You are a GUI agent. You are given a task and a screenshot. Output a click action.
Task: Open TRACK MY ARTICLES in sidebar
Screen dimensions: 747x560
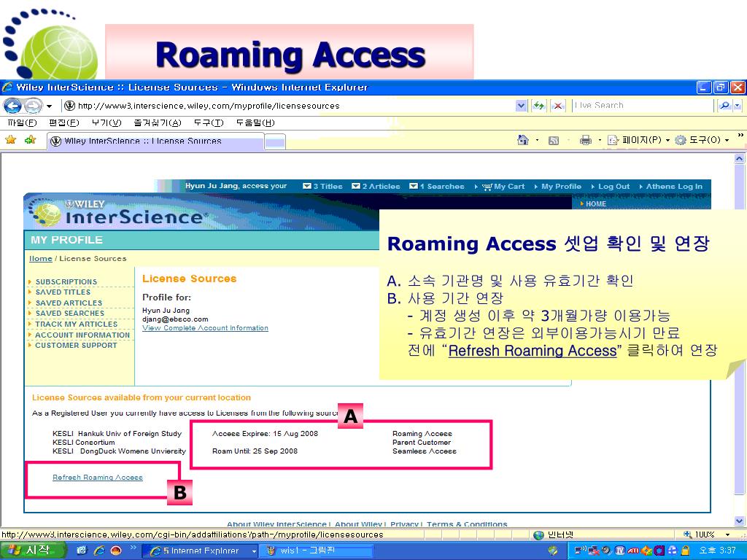(x=76, y=324)
